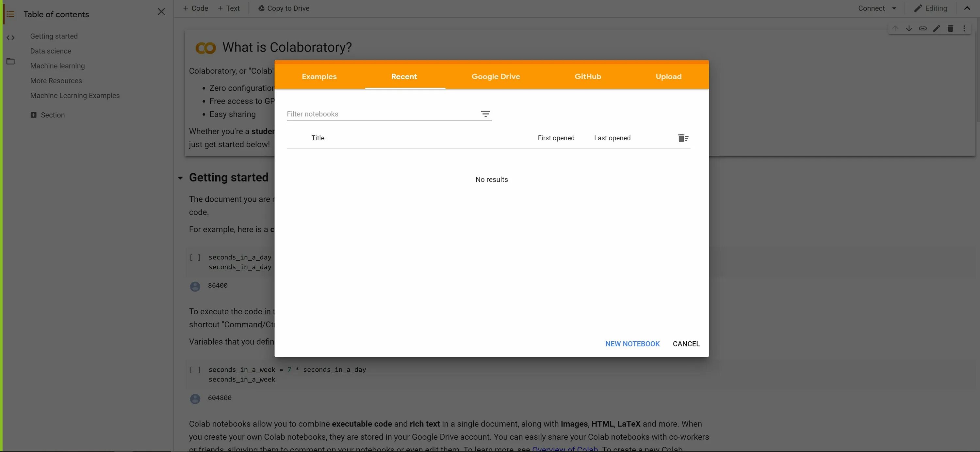Collapse the header with the top-right chevron
Viewport: 980px width, 452px height.
click(967, 8)
